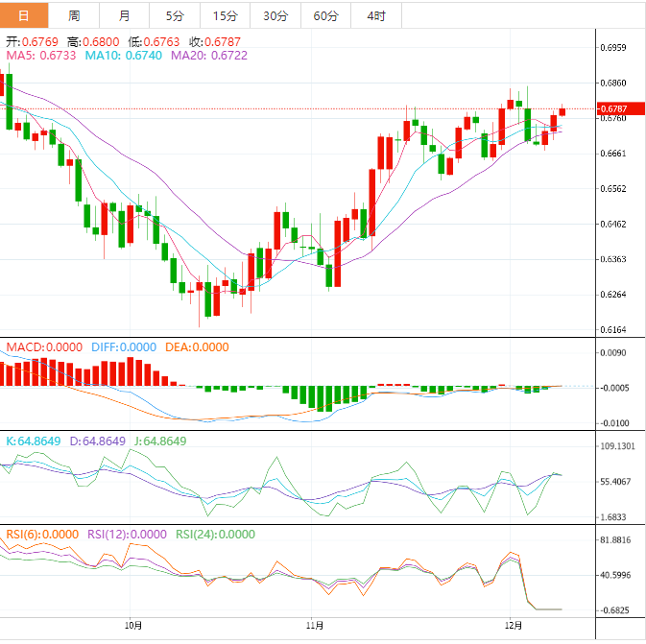Open the 60分 timeframe tab

tap(325, 15)
